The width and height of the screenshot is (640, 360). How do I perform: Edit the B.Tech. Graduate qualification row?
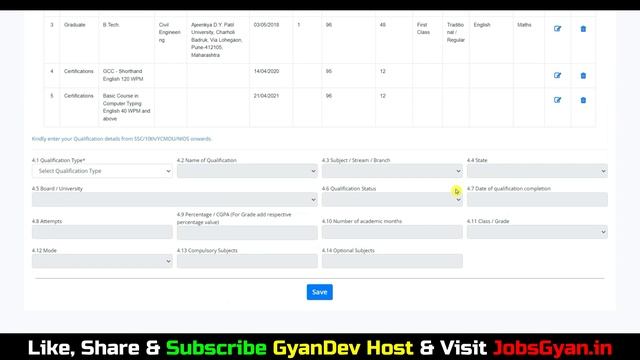click(x=557, y=29)
